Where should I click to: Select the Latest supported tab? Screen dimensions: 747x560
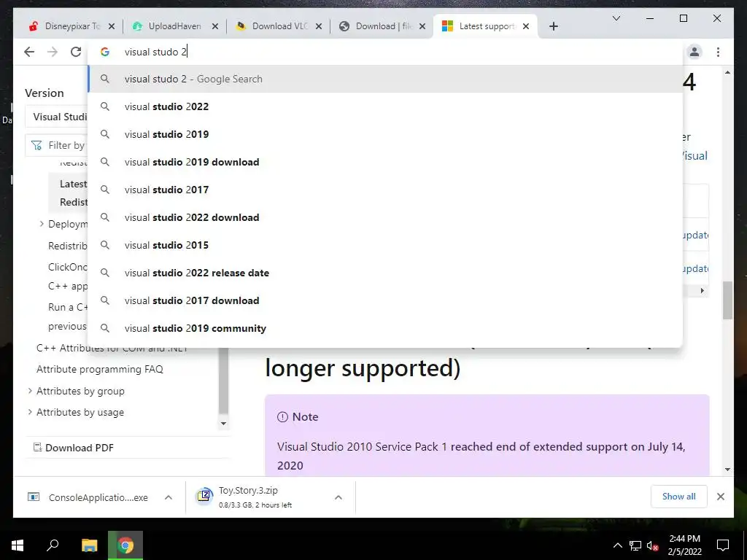[486, 26]
